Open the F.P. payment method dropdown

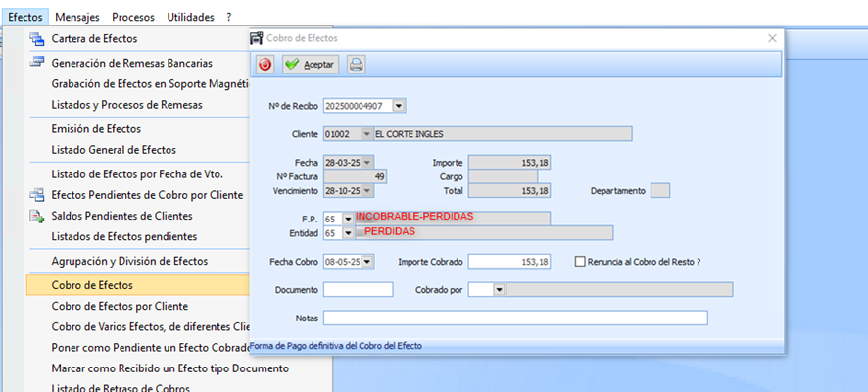click(x=348, y=219)
